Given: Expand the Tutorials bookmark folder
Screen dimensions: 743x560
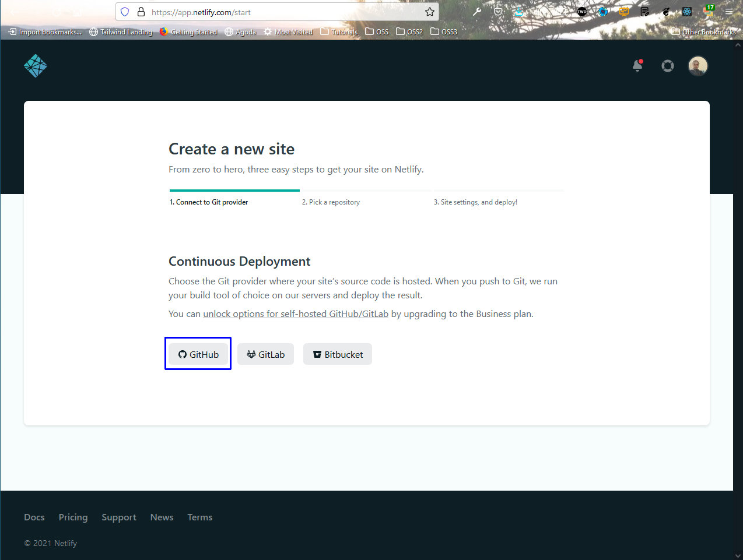Looking at the screenshot, I should [x=339, y=32].
